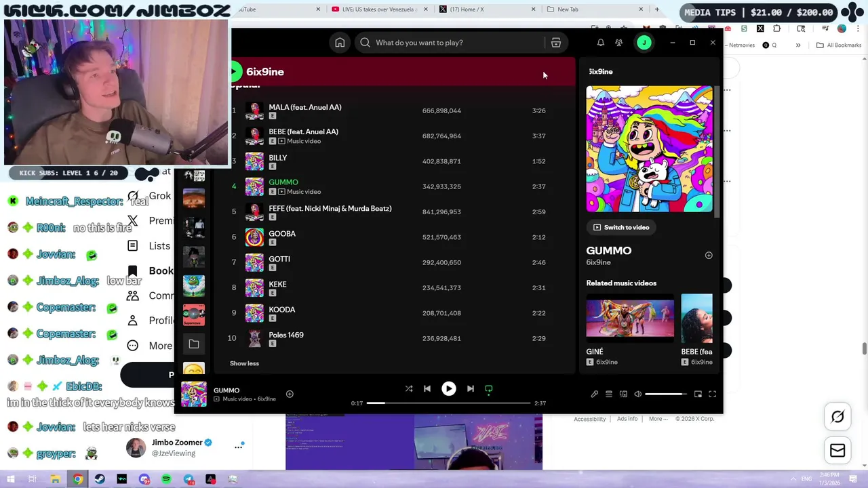Open the Accessibility link in X footer

(589, 419)
